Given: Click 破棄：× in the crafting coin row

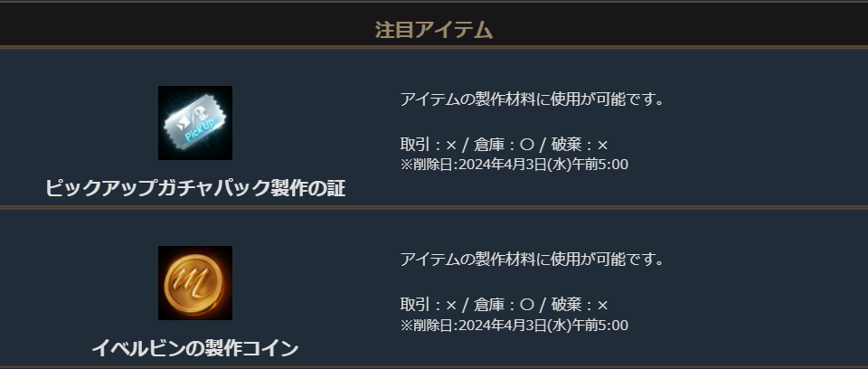Looking at the screenshot, I should (579, 305).
